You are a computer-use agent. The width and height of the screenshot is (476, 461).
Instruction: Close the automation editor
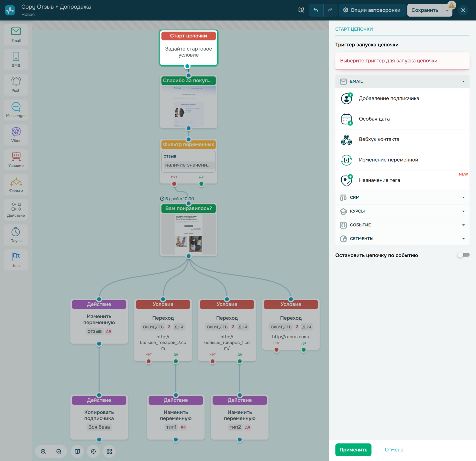pyautogui.click(x=463, y=10)
